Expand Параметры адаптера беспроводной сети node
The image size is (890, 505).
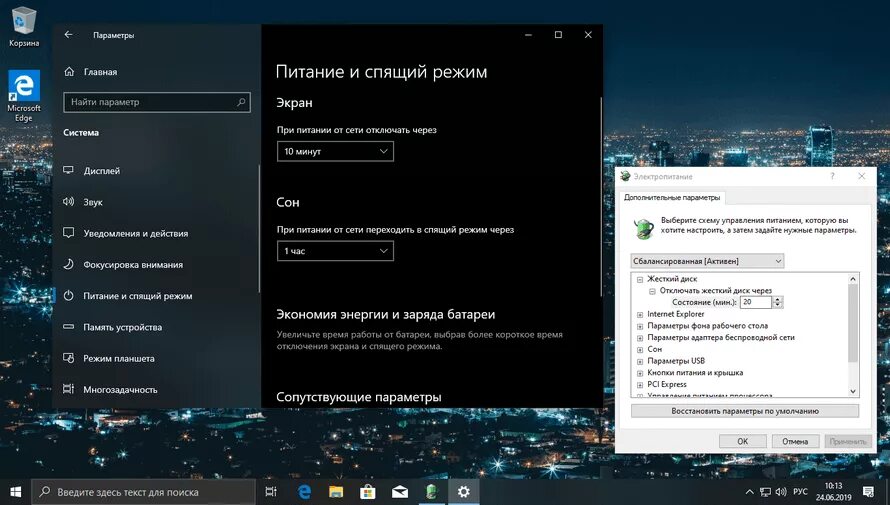(x=640, y=338)
